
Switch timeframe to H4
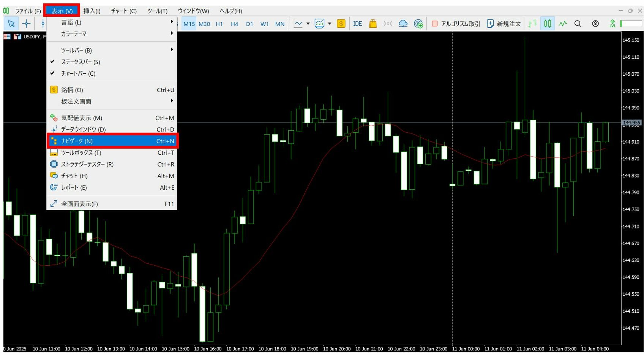pyautogui.click(x=234, y=24)
